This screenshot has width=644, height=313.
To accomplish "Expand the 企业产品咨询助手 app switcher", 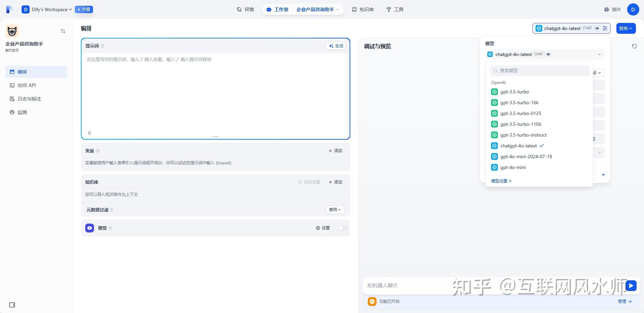I will tap(318, 9).
